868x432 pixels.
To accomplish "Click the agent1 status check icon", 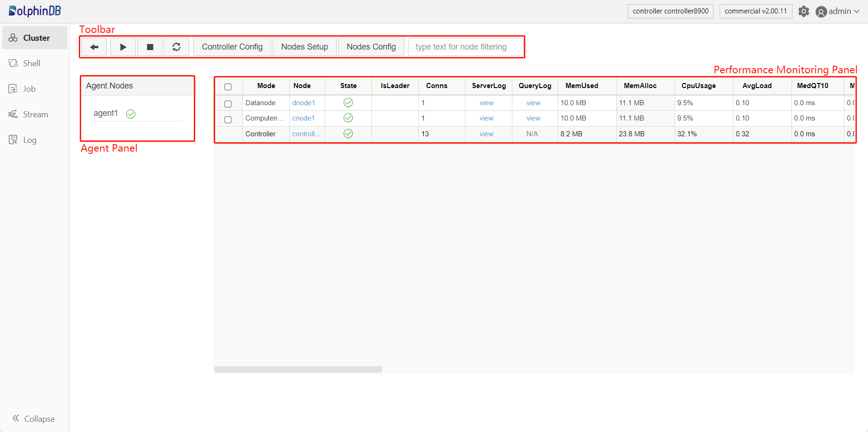I will (x=131, y=114).
